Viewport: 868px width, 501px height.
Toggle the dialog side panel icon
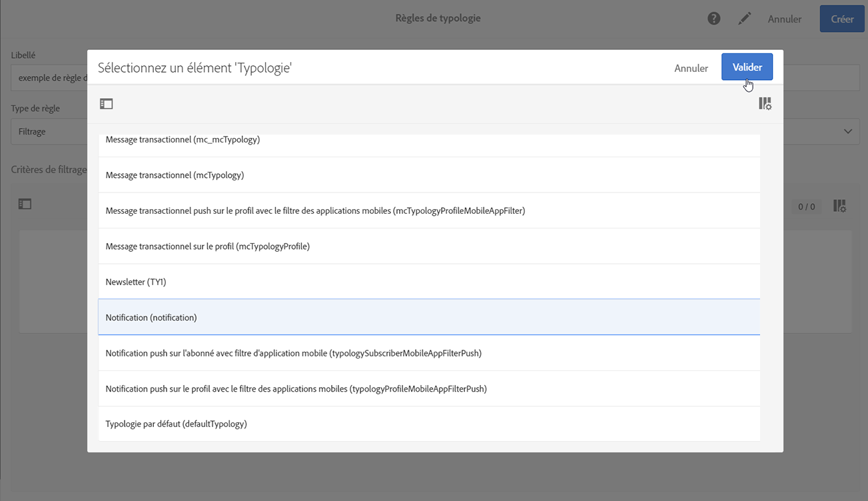(107, 104)
